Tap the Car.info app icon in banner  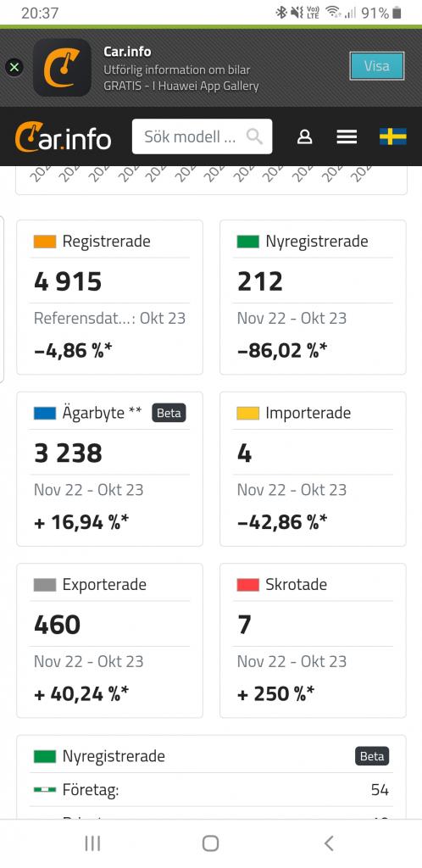point(62,68)
